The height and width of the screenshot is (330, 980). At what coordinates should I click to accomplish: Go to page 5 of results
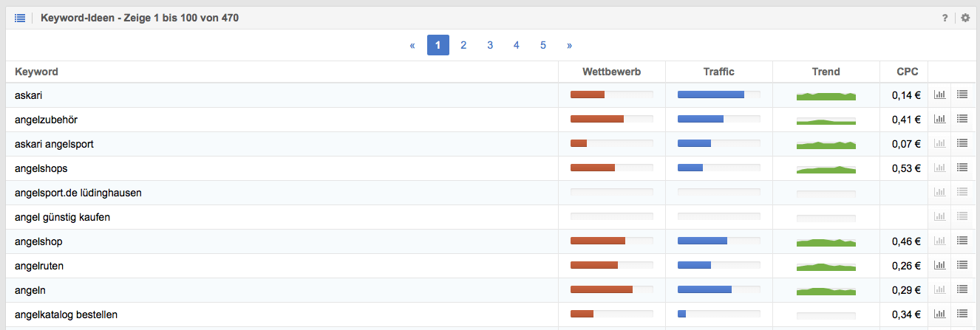point(543,45)
